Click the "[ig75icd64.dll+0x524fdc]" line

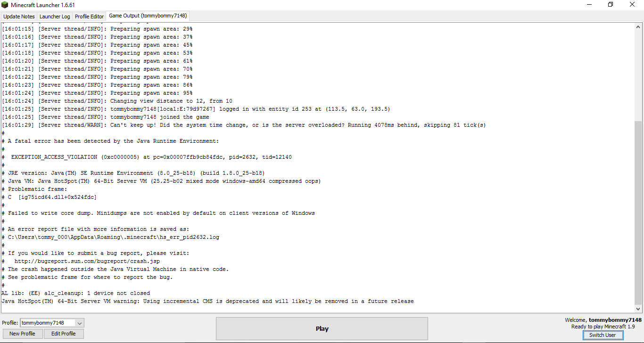(x=49, y=197)
